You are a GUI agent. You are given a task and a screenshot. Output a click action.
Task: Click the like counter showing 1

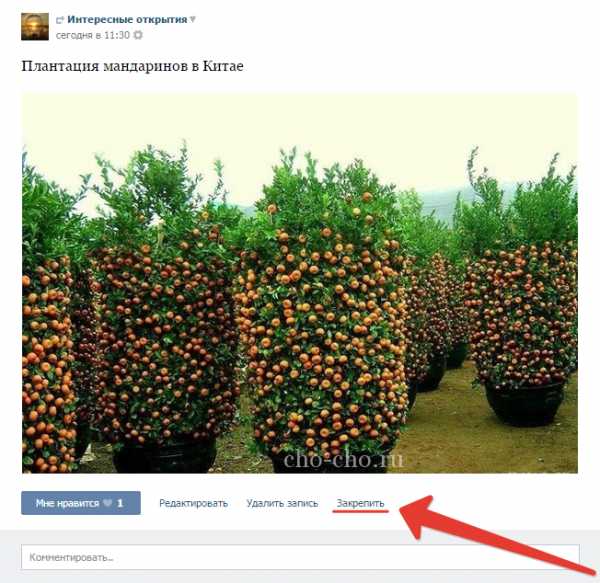click(120, 503)
